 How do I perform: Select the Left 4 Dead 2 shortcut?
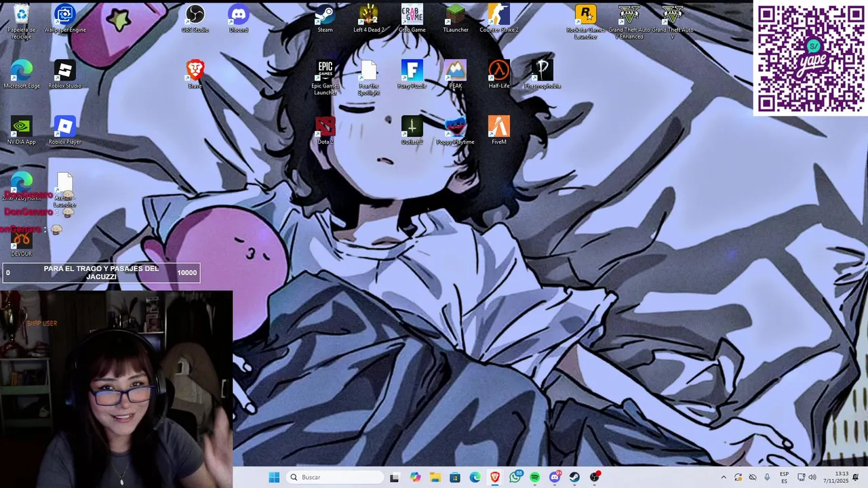point(368,19)
